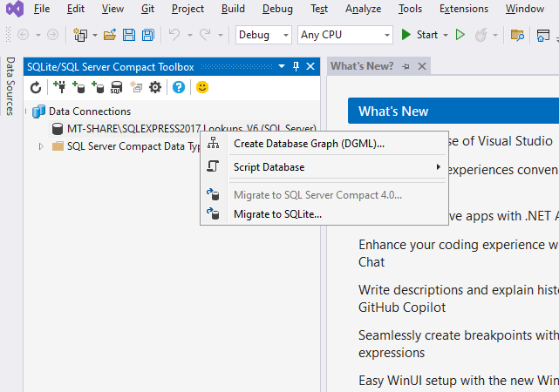Image resolution: width=559 pixels, height=392 pixels.
Task: Toggle the Toolbox auto-hide pin
Action: (x=296, y=66)
